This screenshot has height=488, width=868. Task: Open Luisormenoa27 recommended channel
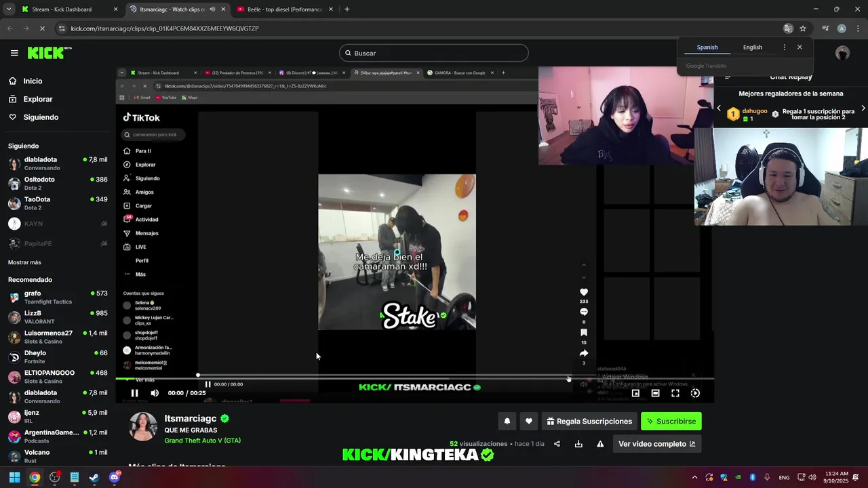(x=58, y=337)
